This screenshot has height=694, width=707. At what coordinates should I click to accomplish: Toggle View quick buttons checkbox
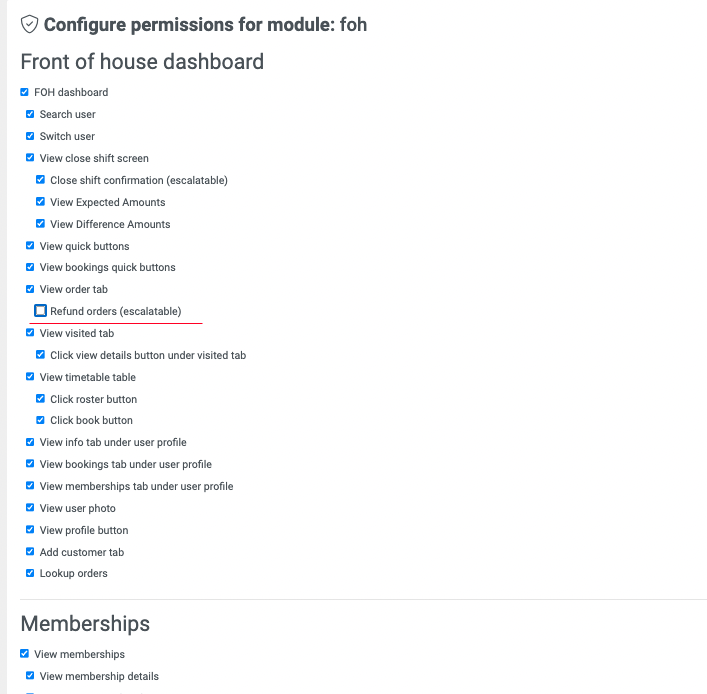[30, 245]
